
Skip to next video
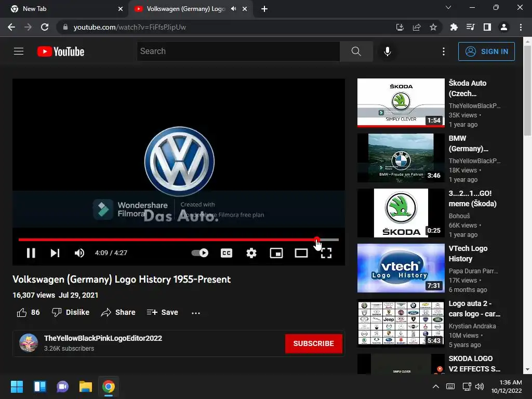tap(55, 253)
